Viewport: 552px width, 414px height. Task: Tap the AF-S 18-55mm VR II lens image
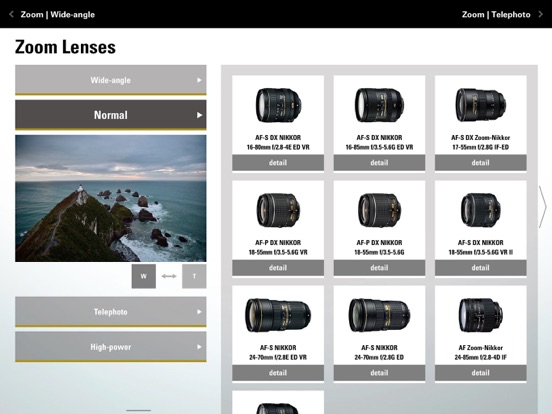(x=481, y=210)
